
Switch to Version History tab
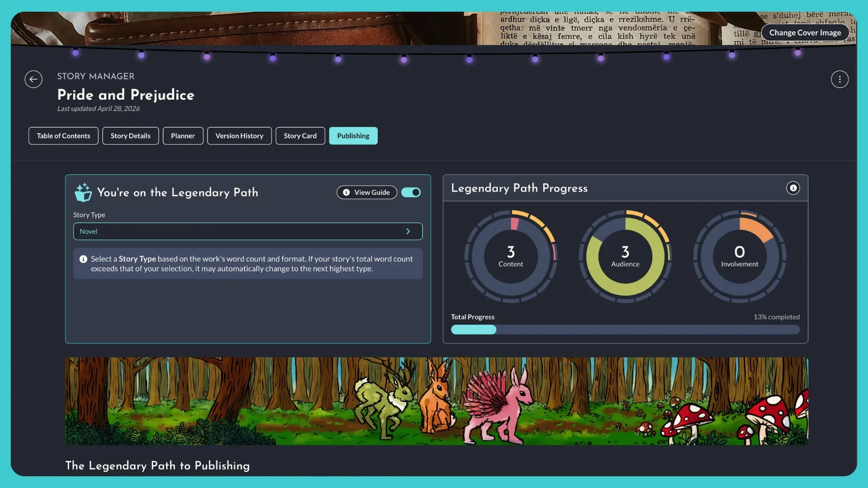click(x=239, y=136)
